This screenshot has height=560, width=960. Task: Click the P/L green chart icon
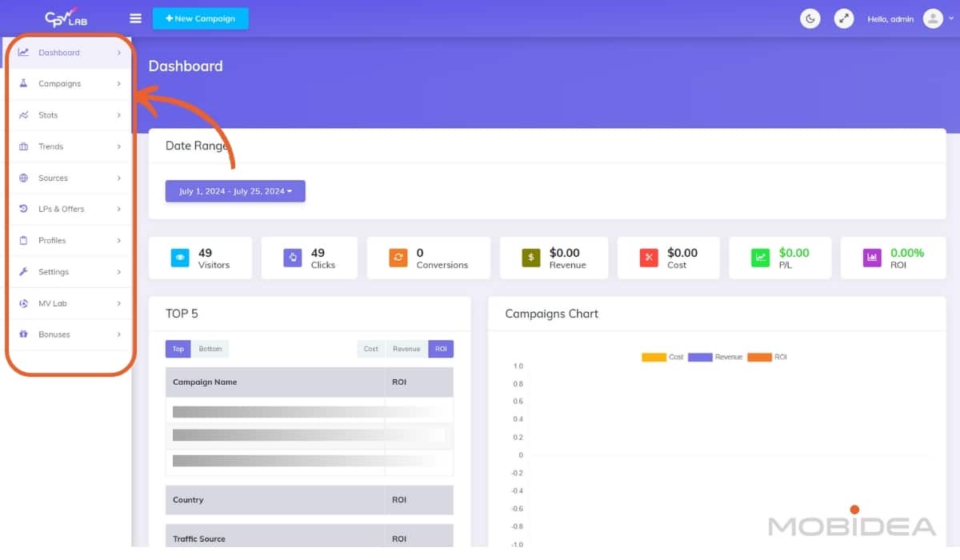tap(760, 258)
